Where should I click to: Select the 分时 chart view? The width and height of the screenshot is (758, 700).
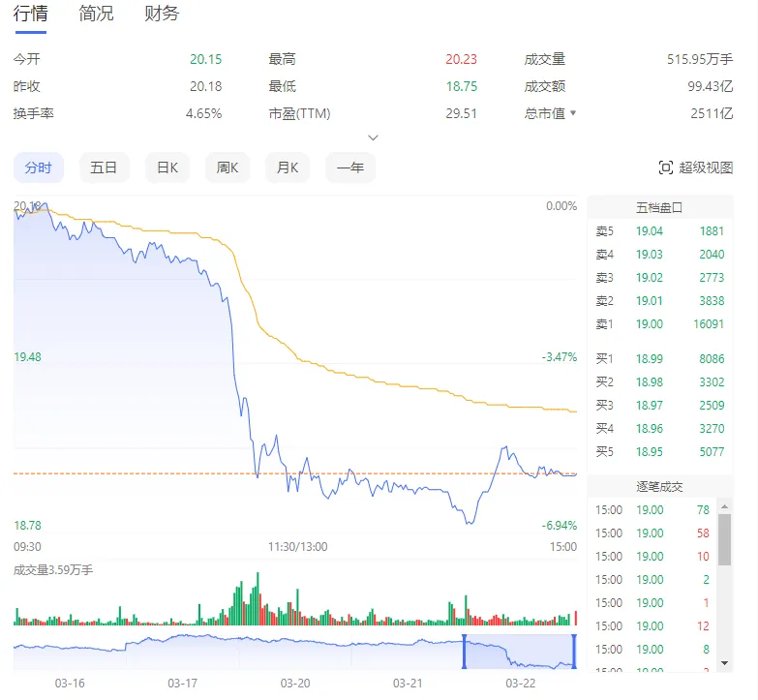pos(39,167)
